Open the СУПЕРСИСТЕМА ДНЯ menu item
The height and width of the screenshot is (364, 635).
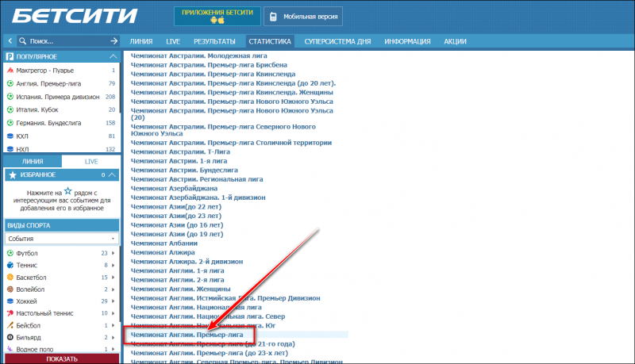pos(337,41)
